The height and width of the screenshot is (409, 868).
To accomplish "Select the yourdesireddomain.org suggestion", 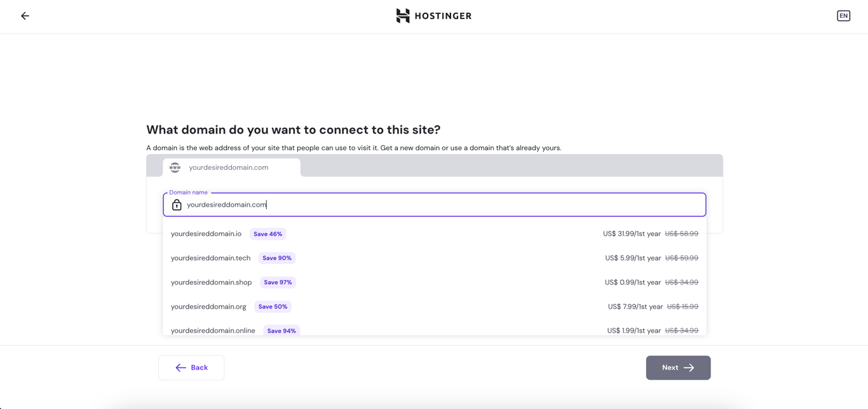I will 208,306.
